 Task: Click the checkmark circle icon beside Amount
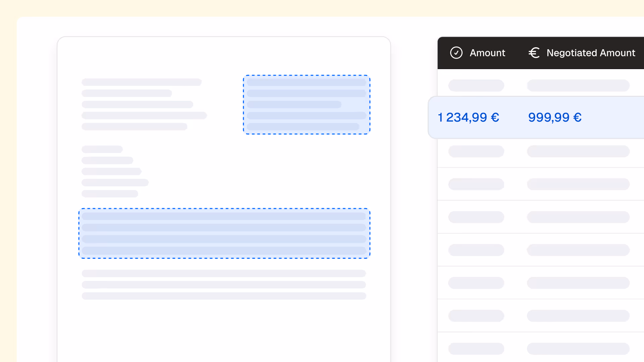(x=456, y=53)
